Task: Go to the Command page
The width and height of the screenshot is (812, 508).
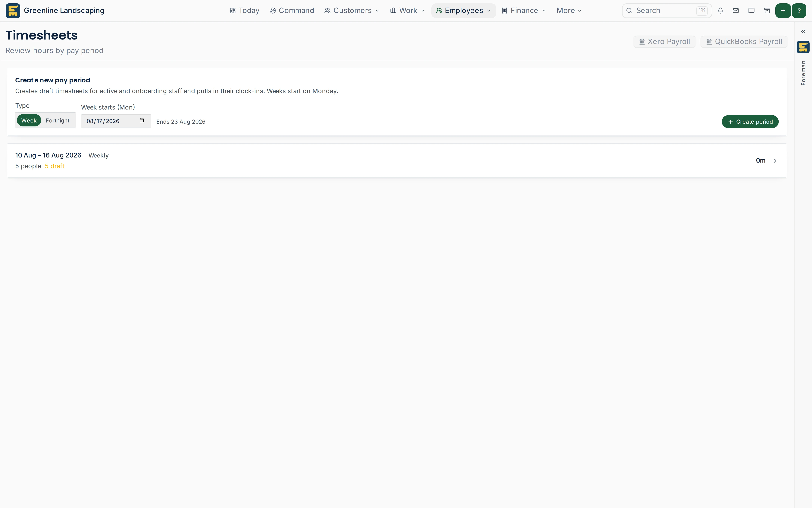Action: click(292, 11)
